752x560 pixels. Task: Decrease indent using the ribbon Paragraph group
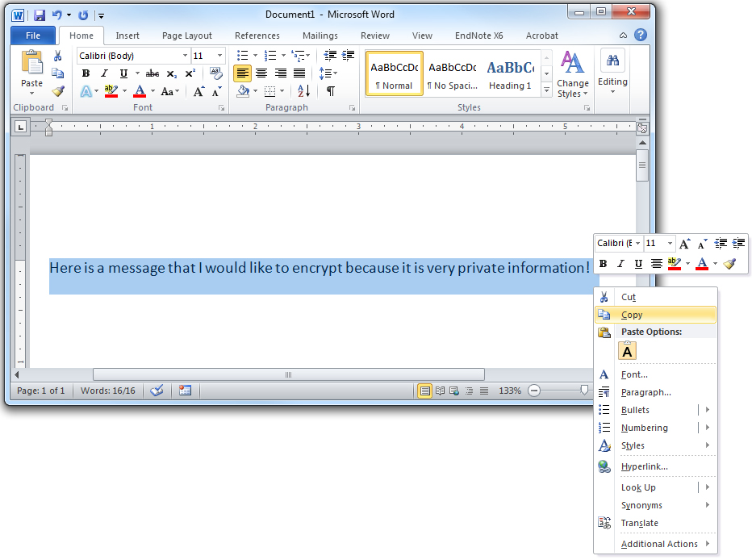[x=330, y=56]
